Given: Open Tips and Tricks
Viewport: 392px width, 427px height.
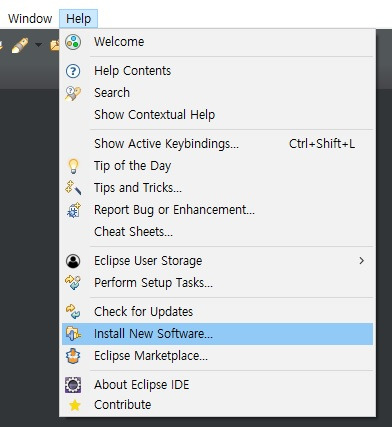Looking at the screenshot, I should click(217, 188).
